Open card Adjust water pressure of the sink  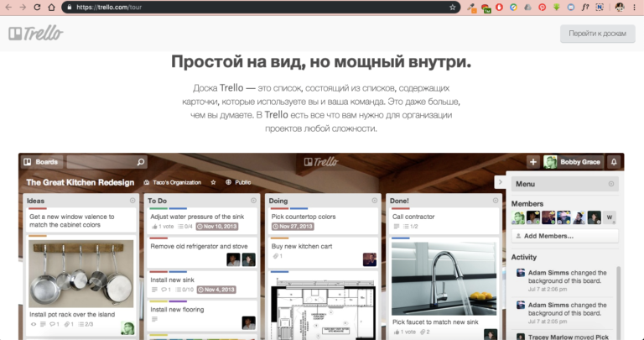[202, 221]
